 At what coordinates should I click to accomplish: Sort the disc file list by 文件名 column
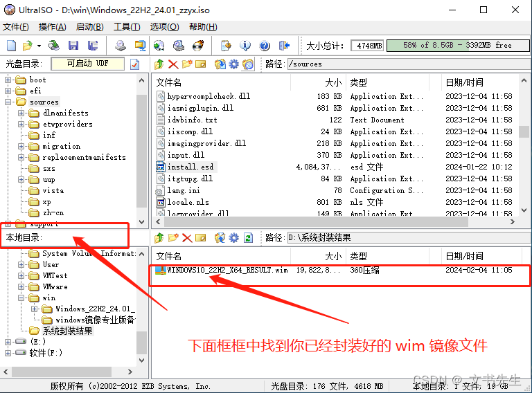(221, 82)
